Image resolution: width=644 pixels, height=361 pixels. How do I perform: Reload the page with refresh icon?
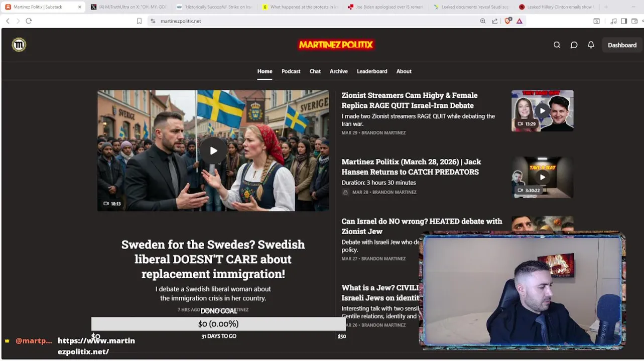point(29,21)
